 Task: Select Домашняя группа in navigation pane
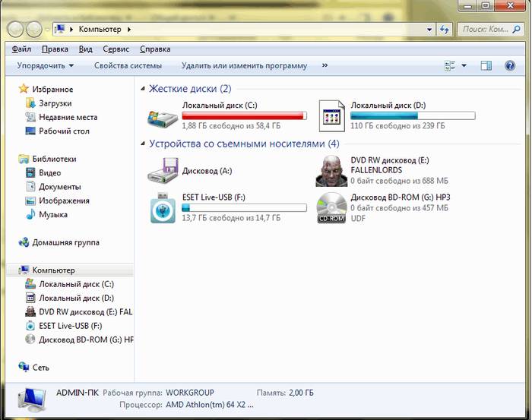pos(65,243)
